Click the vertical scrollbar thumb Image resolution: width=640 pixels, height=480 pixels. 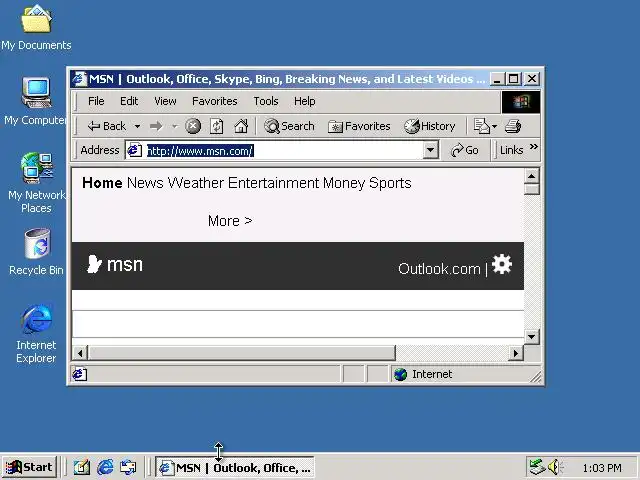531,189
